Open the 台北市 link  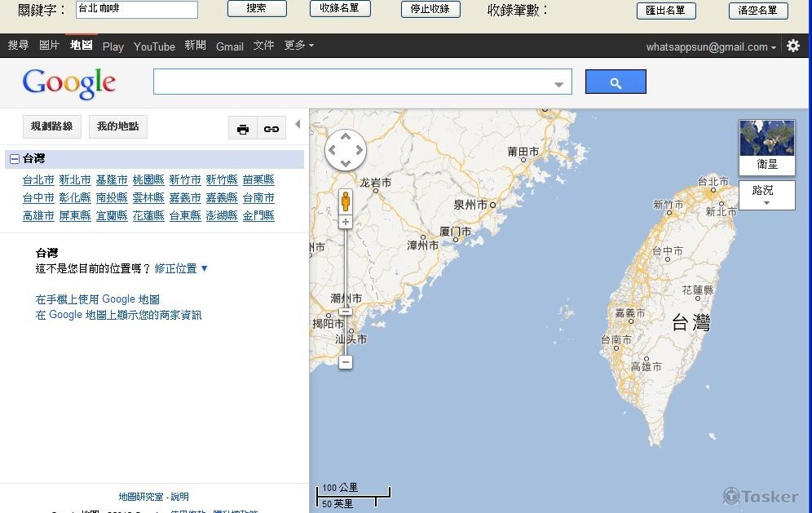[x=38, y=179]
